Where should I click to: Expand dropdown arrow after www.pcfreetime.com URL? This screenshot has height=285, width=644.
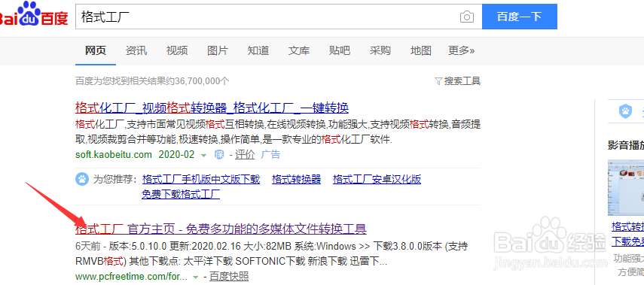[196, 277]
